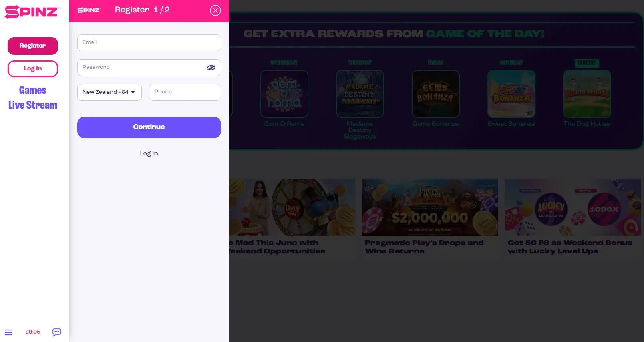The height and width of the screenshot is (342, 644).
Task: Click the pink Register button in sidebar
Action: (x=33, y=46)
